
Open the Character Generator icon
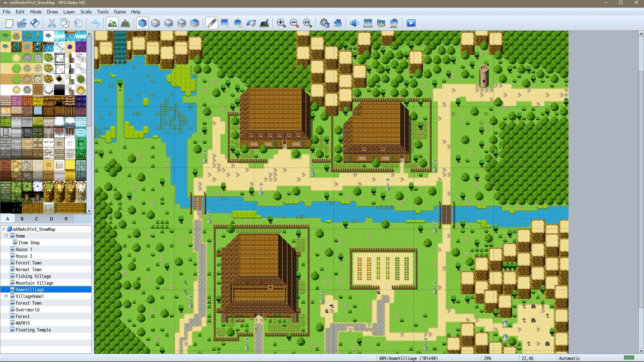pos(394,23)
